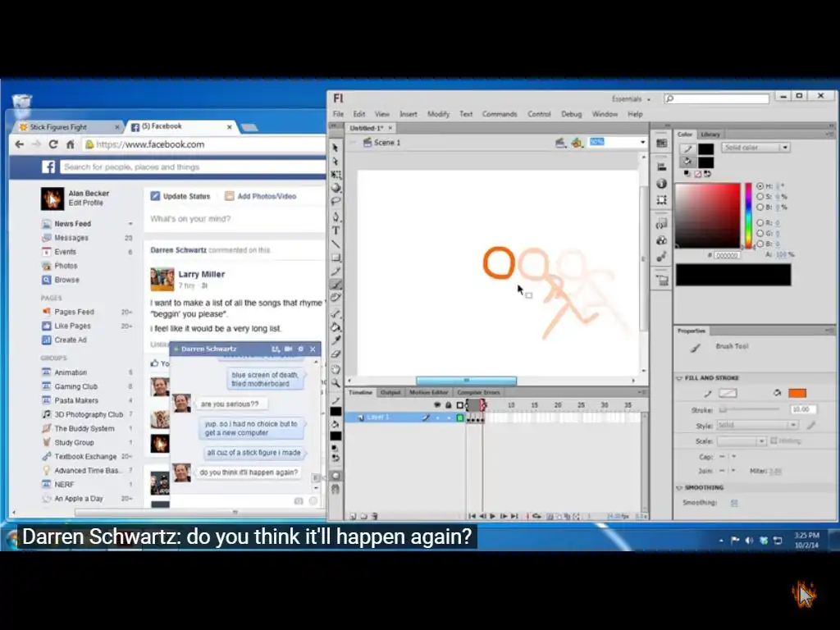Viewport: 840px width, 630px height.
Task: Collapse the Fill and Stroke section
Action: [679, 378]
